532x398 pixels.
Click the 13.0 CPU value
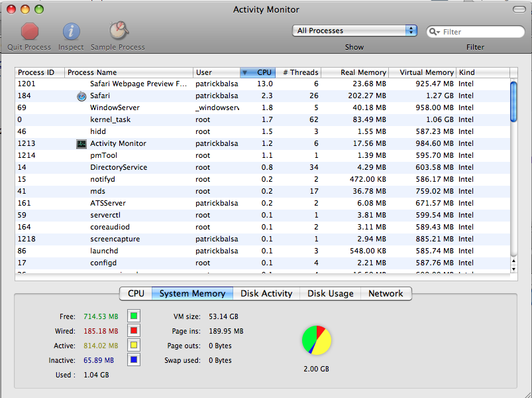pyautogui.click(x=264, y=84)
